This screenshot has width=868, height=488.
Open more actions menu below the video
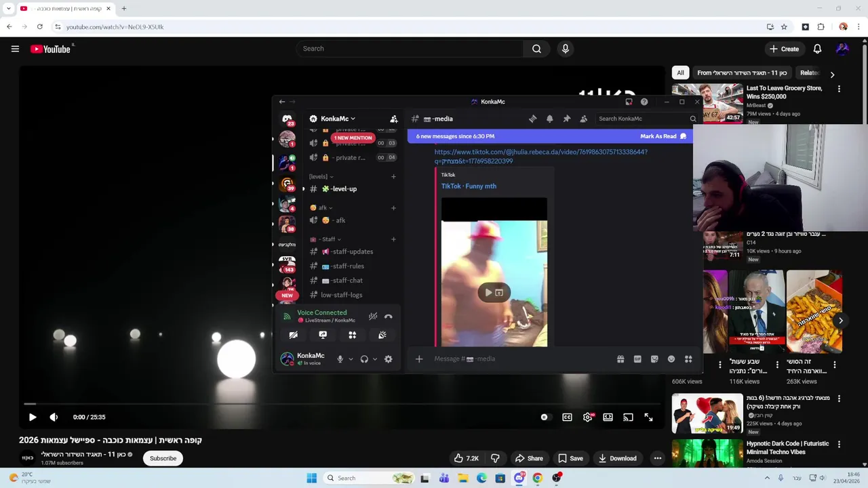(657, 458)
